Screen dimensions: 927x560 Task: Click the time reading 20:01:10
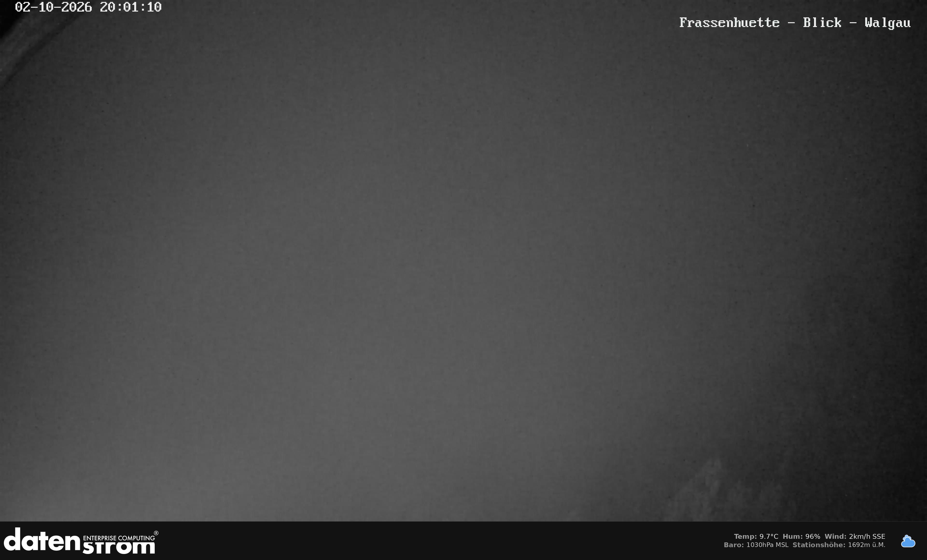[x=131, y=7]
